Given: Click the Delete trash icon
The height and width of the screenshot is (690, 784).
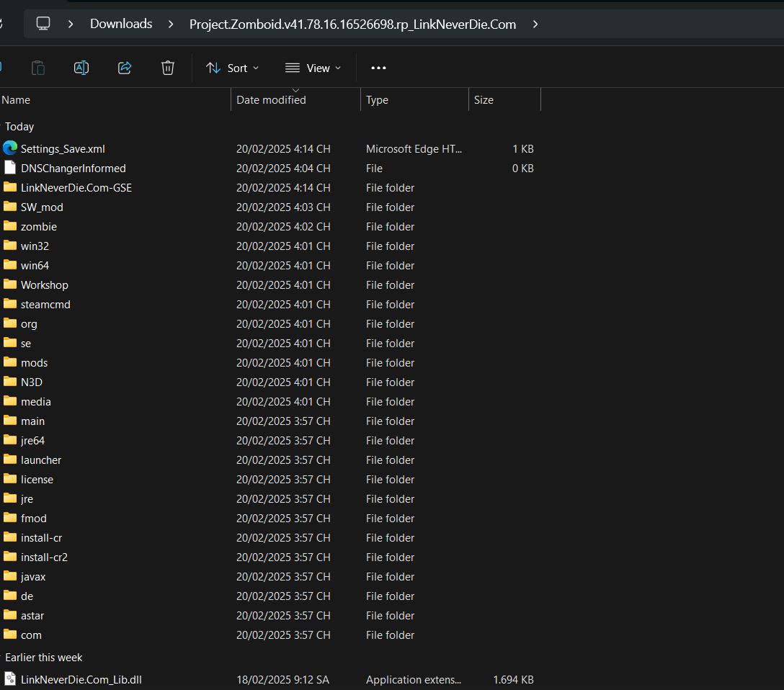Looking at the screenshot, I should click(168, 68).
